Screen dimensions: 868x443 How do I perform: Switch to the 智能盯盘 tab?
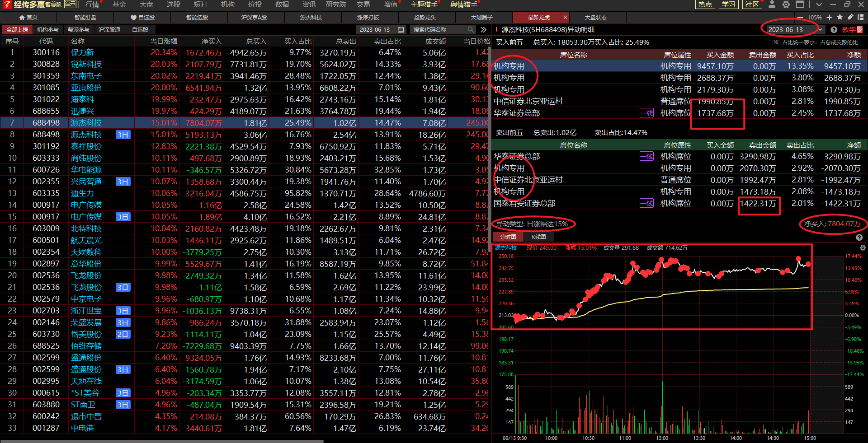tap(85, 18)
